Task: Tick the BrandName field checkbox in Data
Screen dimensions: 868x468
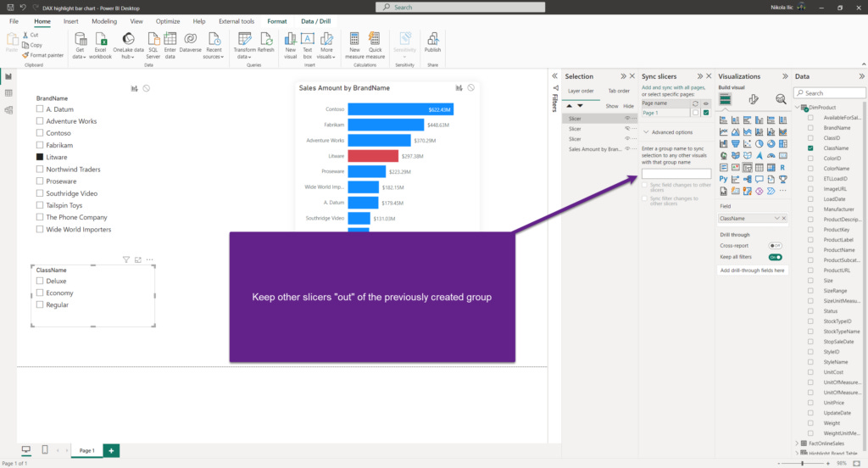Action: [x=810, y=127]
